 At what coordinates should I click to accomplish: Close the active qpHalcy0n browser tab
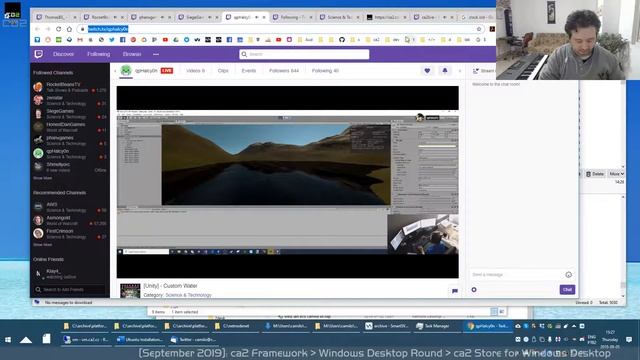(264, 17)
